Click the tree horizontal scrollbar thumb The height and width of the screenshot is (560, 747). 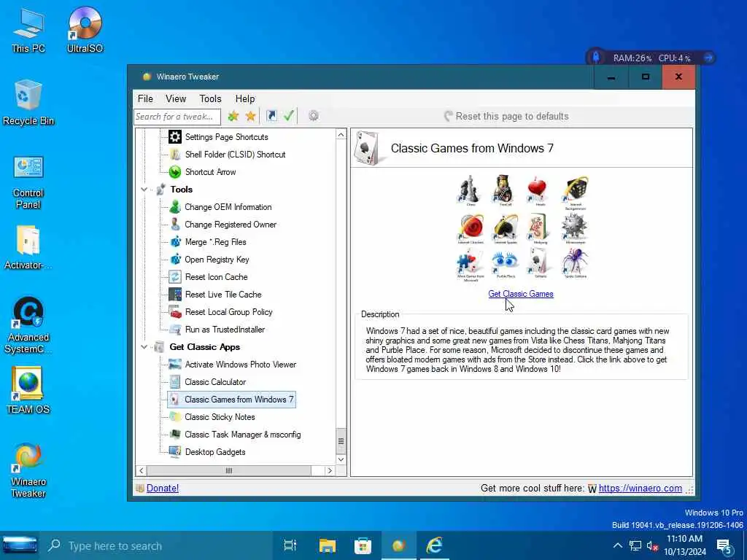point(228,470)
